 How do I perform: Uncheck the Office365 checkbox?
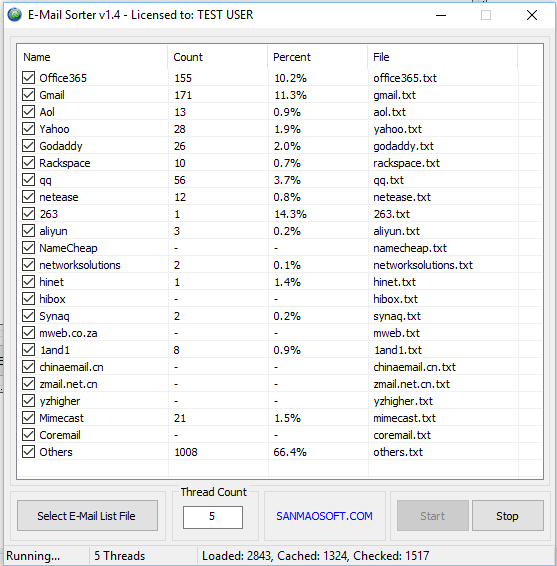[x=29, y=78]
